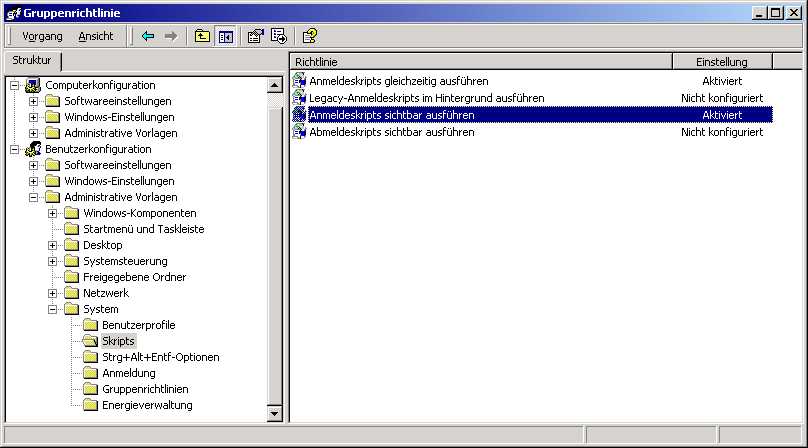The width and height of the screenshot is (808, 448).
Task: Select the Abmeldeskripts sichtbar ausführen policy
Action: [392, 132]
